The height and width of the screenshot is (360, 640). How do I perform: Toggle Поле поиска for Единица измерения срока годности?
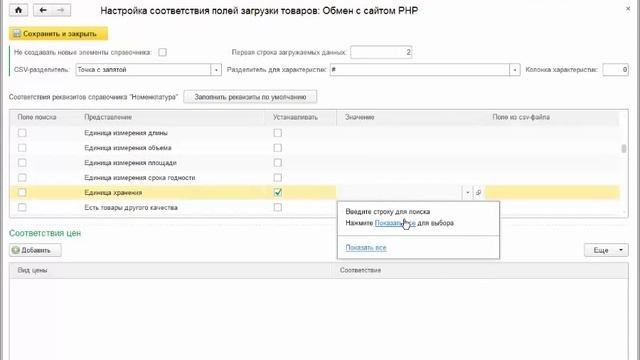[x=22, y=178]
